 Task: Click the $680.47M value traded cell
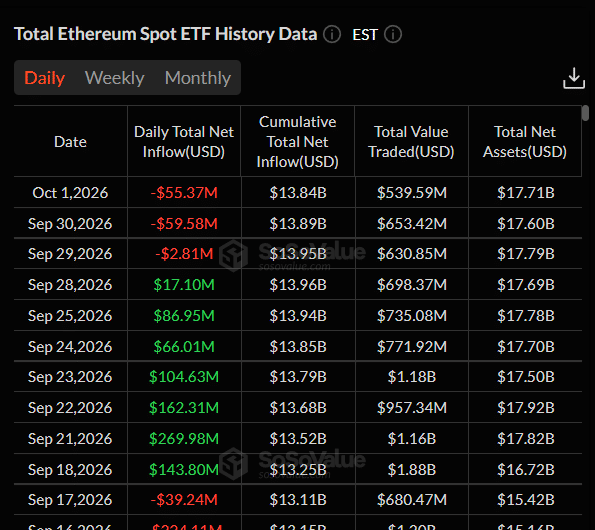[x=412, y=500]
